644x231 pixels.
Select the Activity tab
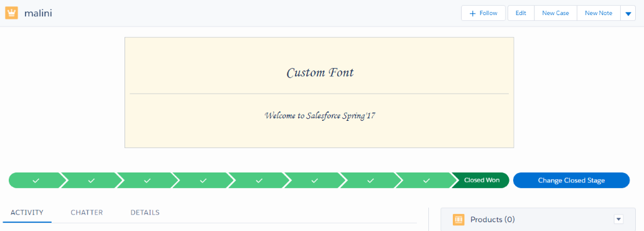[27, 213]
